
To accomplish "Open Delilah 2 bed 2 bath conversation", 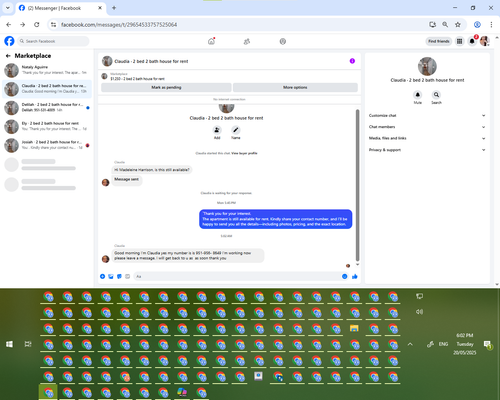I will pyautogui.click(x=47, y=107).
